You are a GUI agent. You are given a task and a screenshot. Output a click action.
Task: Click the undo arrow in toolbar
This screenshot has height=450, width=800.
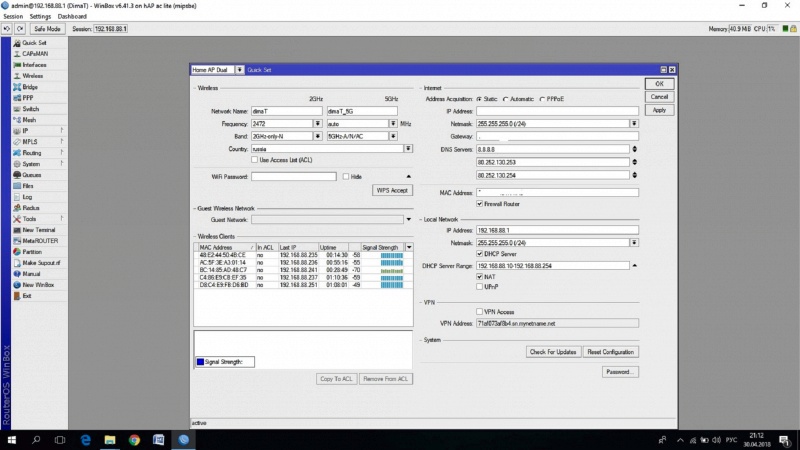[7, 29]
